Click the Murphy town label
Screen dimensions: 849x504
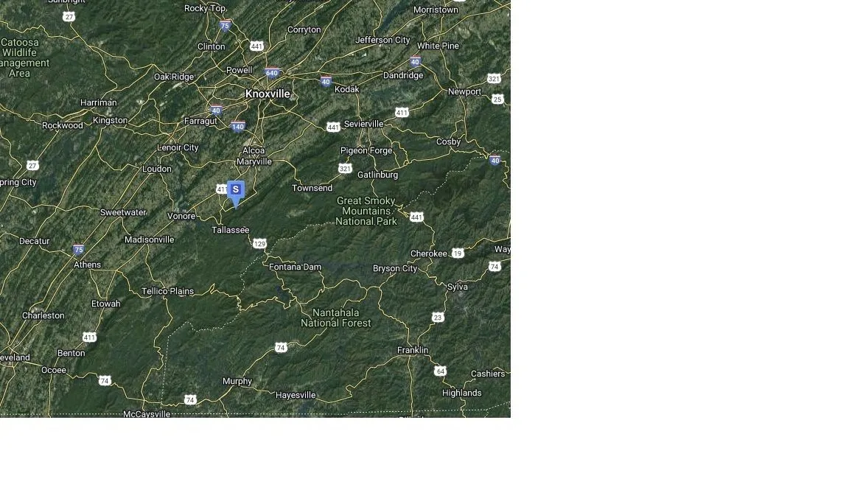[237, 381]
